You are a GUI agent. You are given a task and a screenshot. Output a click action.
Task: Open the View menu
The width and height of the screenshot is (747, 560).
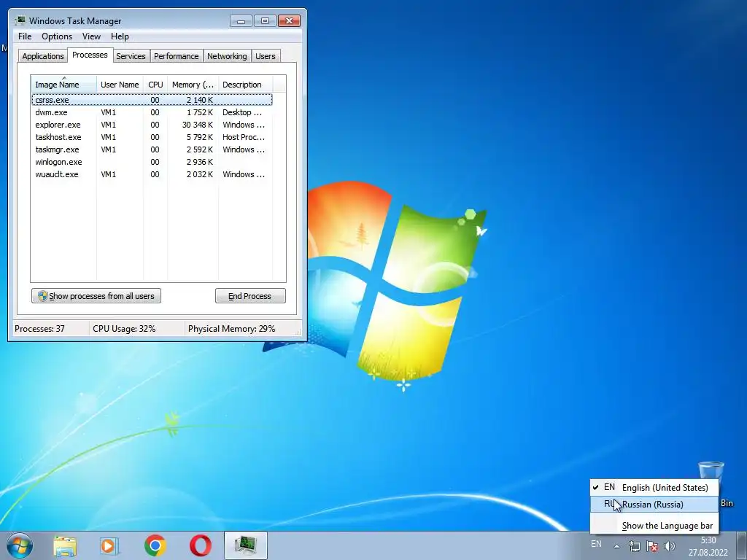point(91,36)
